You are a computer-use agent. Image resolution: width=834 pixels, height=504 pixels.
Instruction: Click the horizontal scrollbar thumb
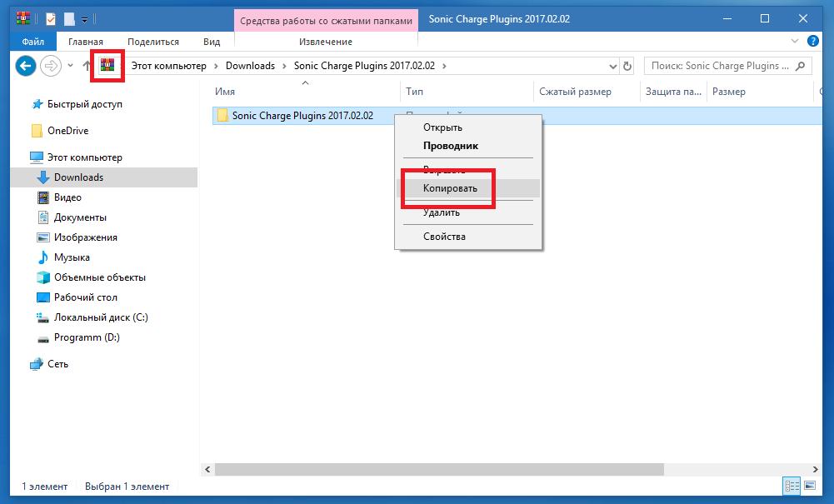pos(439,470)
